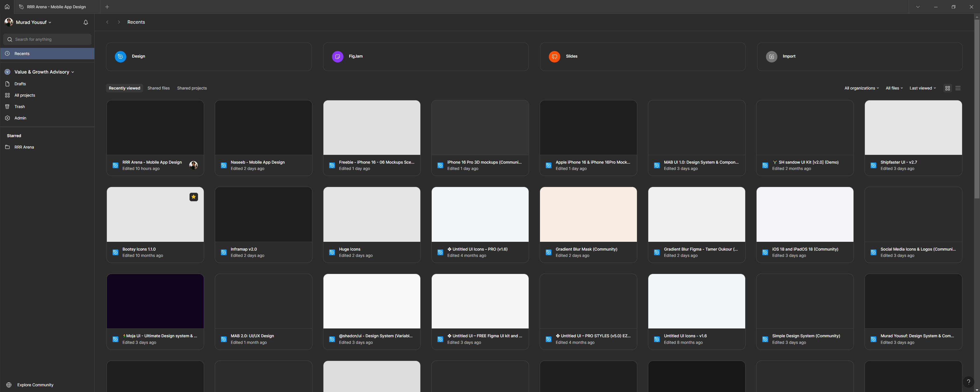Open Gradient Blur Mask peach thumbnail
The height and width of the screenshot is (392, 980).
(x=588, y=214)
